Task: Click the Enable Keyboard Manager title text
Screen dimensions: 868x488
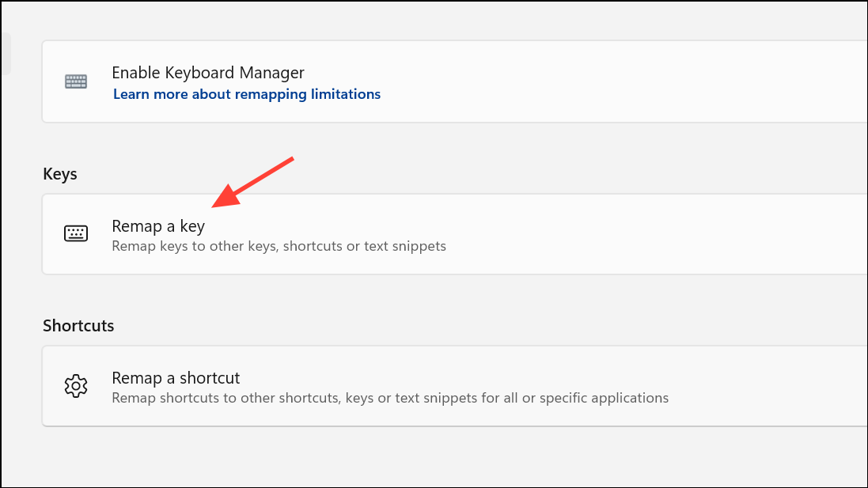Action: pyautogui.click(x=208, y=73)
